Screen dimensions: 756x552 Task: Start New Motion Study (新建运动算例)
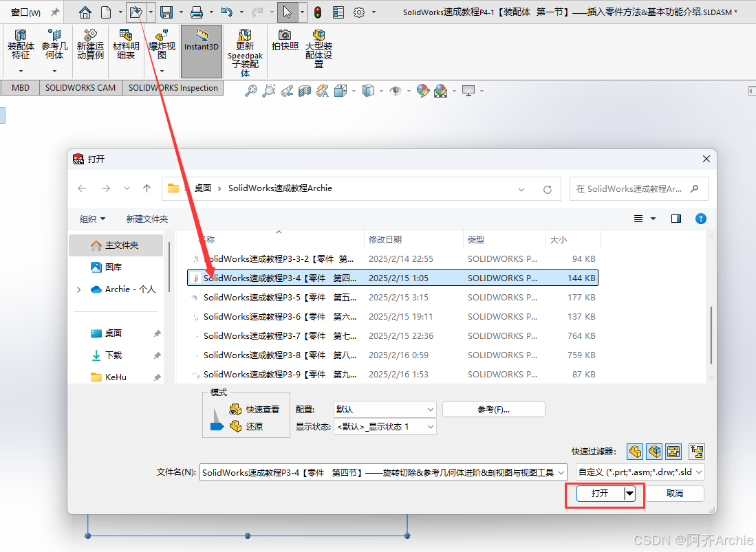(x=90, y=45)
